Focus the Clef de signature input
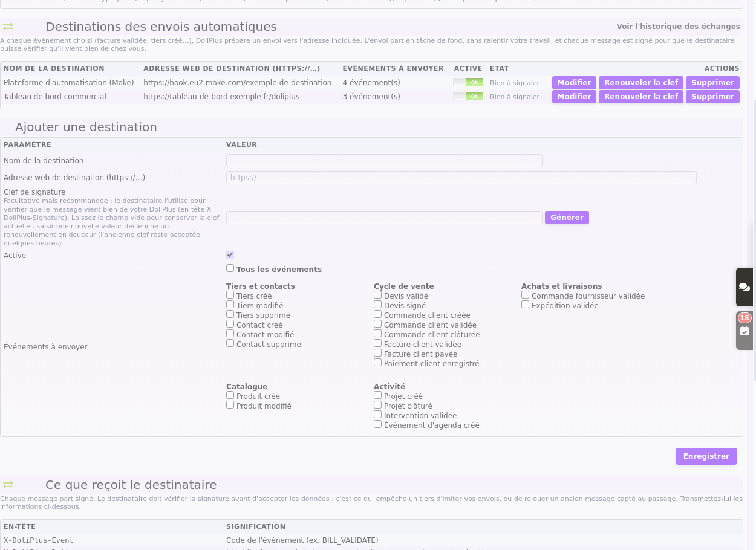Screen dimensions: 756x550 pos(384,218)
